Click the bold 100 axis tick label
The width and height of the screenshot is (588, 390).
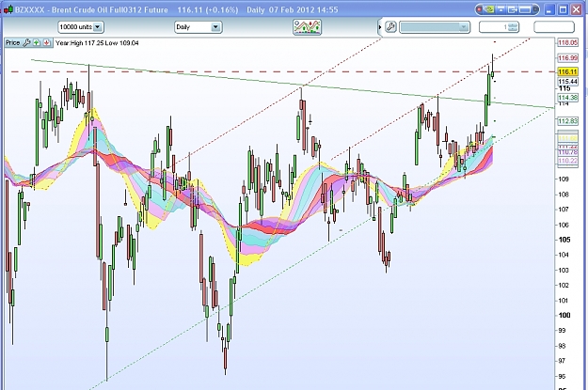(564, 315)
